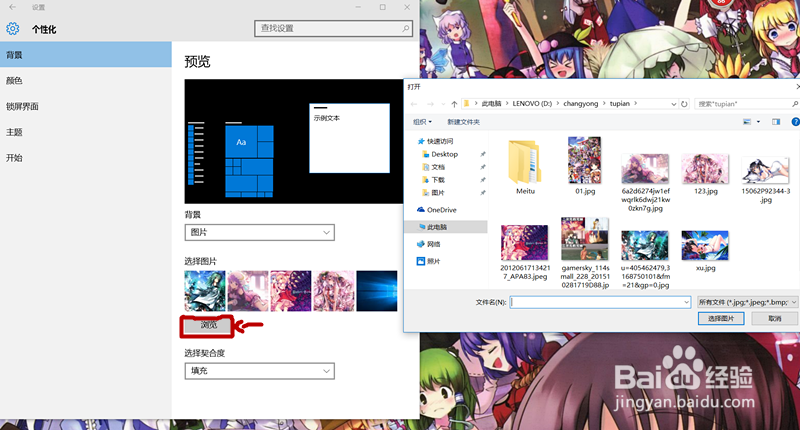Image resolution: width=800 pixels, height=430 pixels.
Task: Click the search magnifier in Settings search box
Action: (406, 28)
